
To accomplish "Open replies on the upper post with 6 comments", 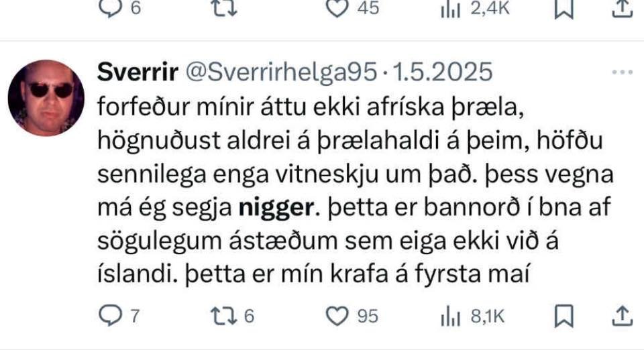I will click(110, 8).
